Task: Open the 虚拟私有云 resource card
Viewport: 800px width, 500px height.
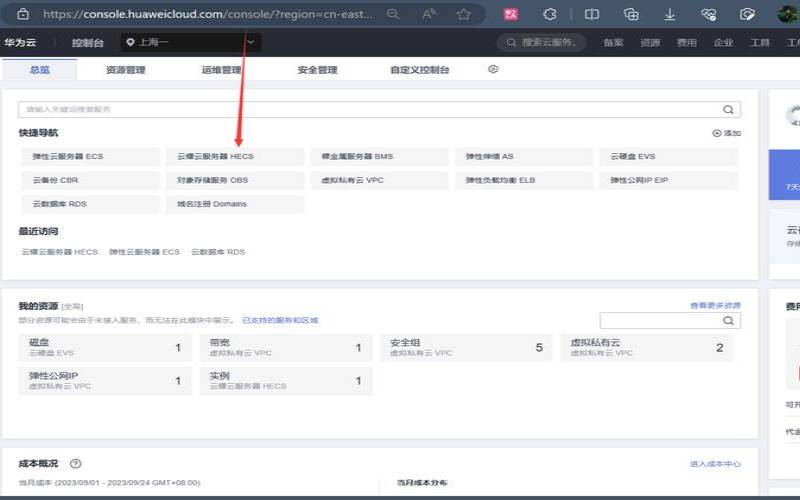Action: tap(647, 348)
